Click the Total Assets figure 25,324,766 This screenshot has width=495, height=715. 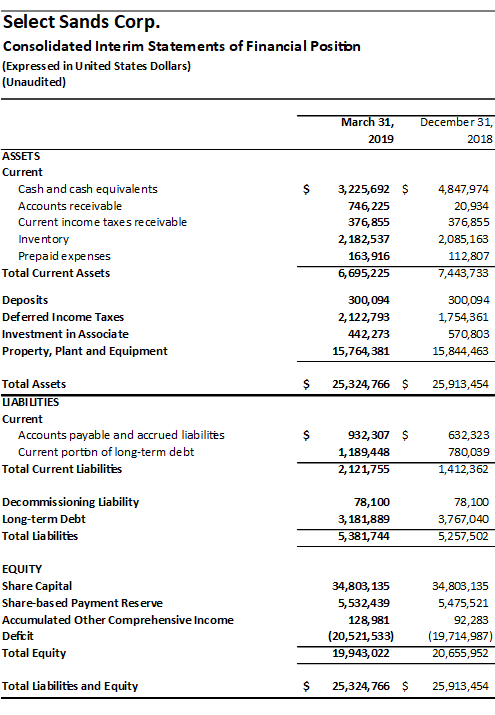pyautogui.click(x=361, y=384)
